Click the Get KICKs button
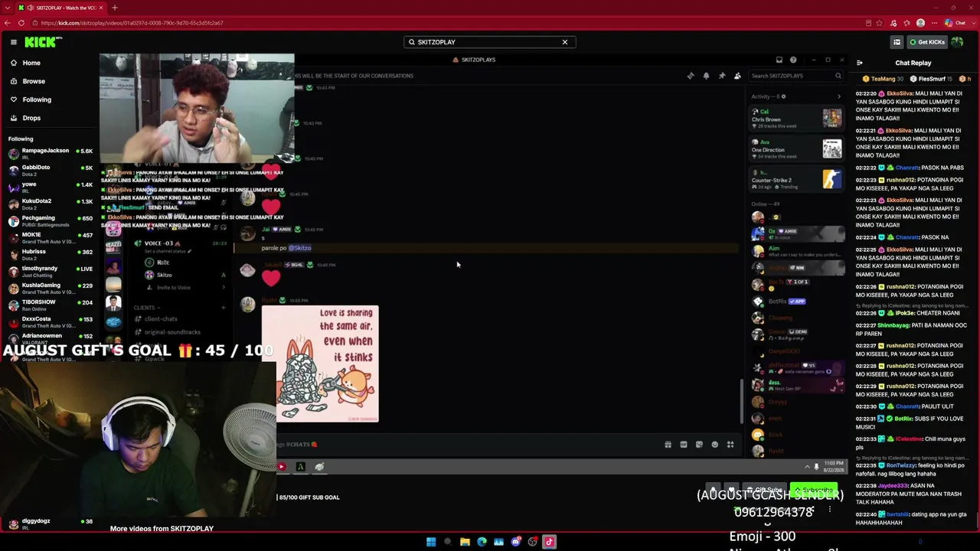Image resolution: width=980 pixels, height=551 pixels. (927, 42)
